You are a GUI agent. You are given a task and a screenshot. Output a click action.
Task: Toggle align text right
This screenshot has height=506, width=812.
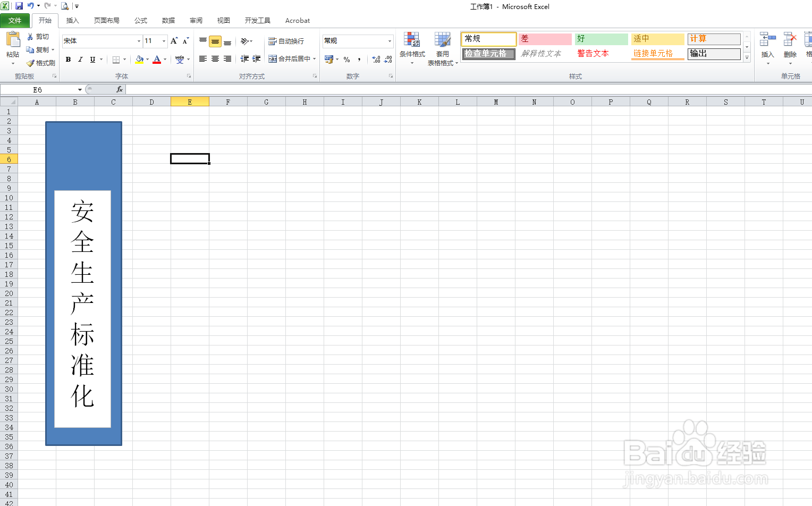[227, 59]
